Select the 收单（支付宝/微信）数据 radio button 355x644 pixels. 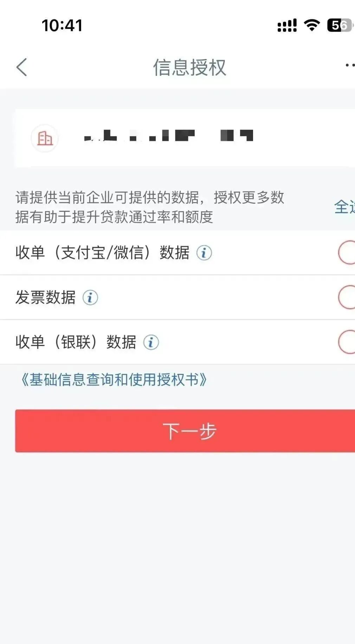pos(347,252)
